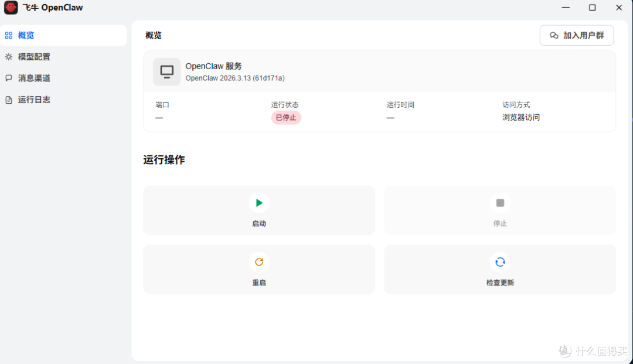Screen dimensions: 633x364
Task: Maximize the 飞牛 OpenClaw window
Action: coord(592,8)
